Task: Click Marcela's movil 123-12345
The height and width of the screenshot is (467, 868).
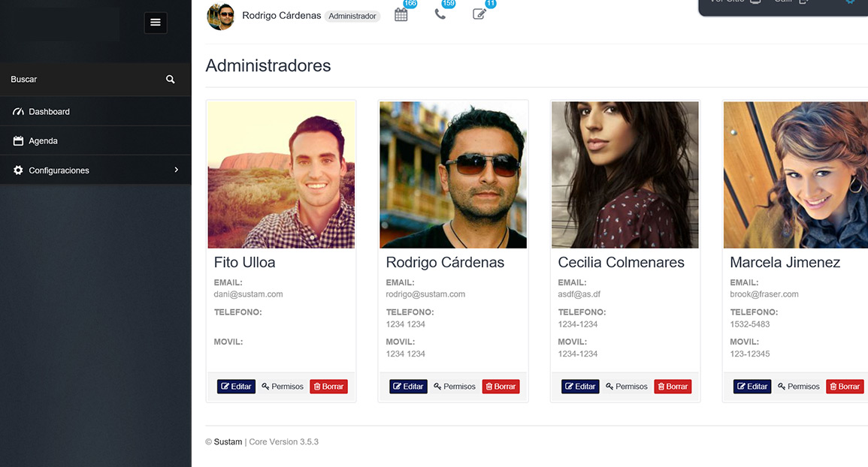Action: coord(750,354)
